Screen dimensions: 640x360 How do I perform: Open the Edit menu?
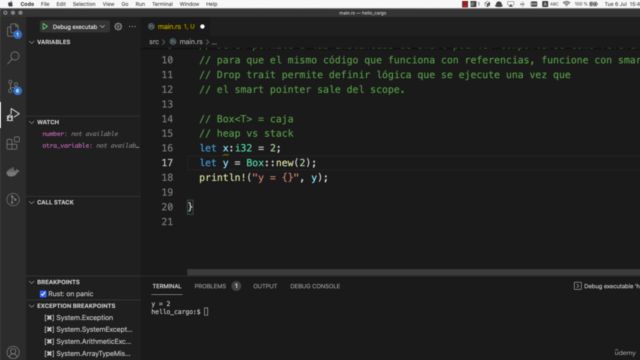[x=61, y=4]
